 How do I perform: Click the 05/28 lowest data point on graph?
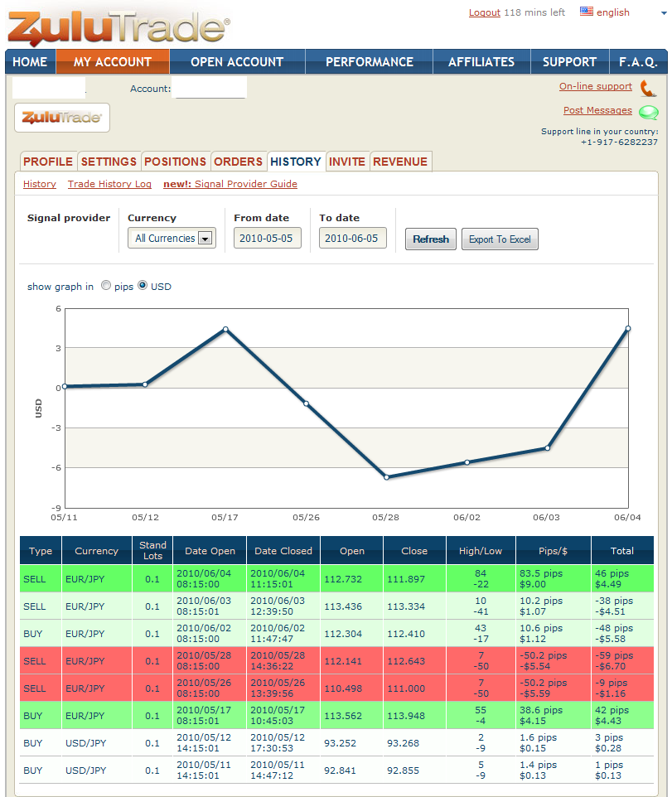coord(386,477)
